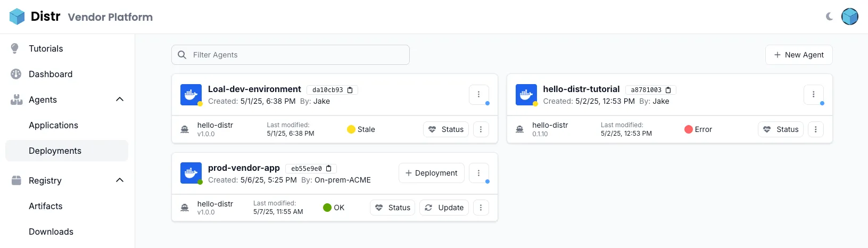Click 'Vendor Platform' header text
Image resolution: width=868 pixels, height=248 pixels.
(x=110, y=17)
